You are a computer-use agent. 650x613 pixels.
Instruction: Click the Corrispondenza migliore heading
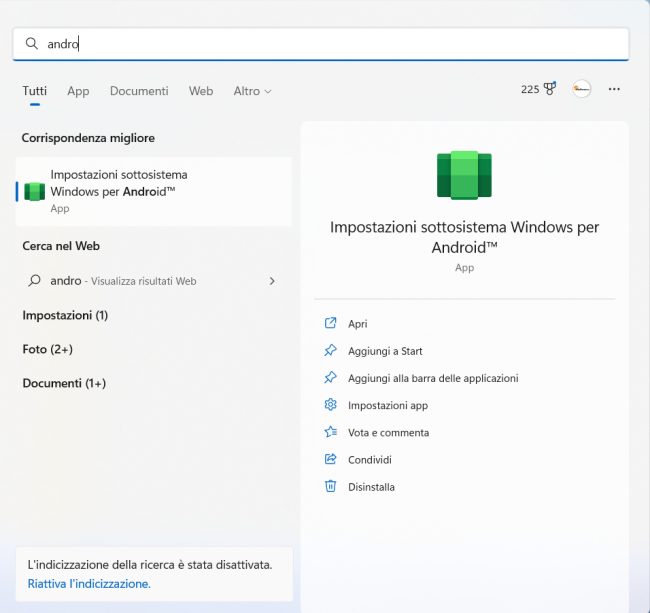(88, 138)
